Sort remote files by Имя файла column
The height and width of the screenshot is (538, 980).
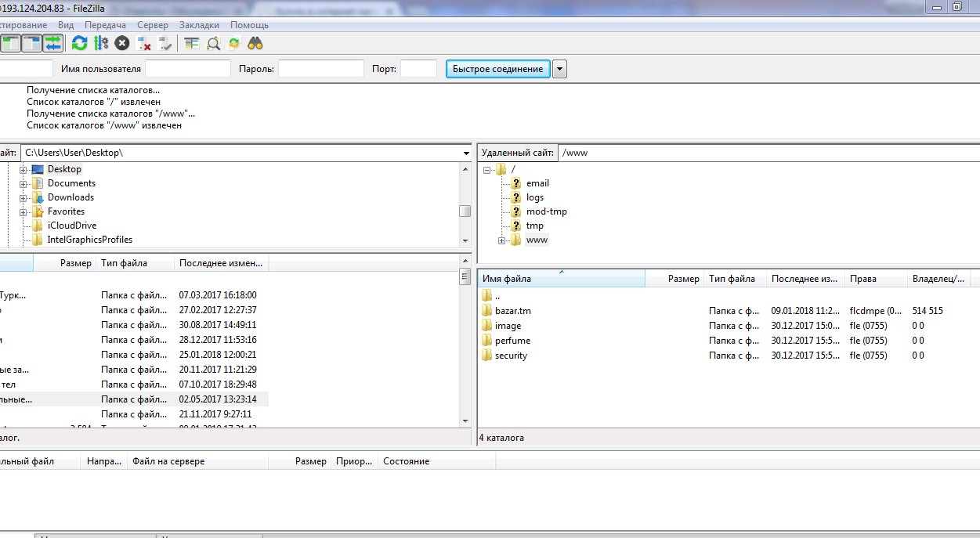click(561, 279)
